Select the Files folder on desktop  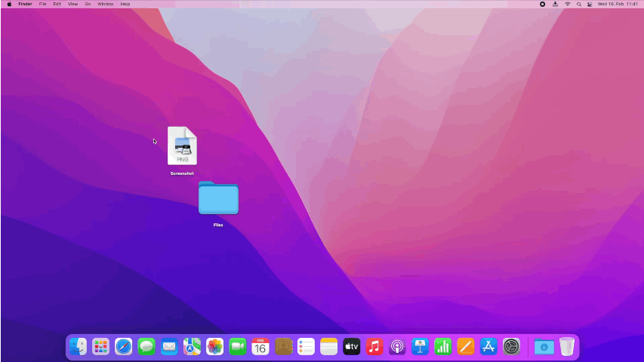(218, 198)
